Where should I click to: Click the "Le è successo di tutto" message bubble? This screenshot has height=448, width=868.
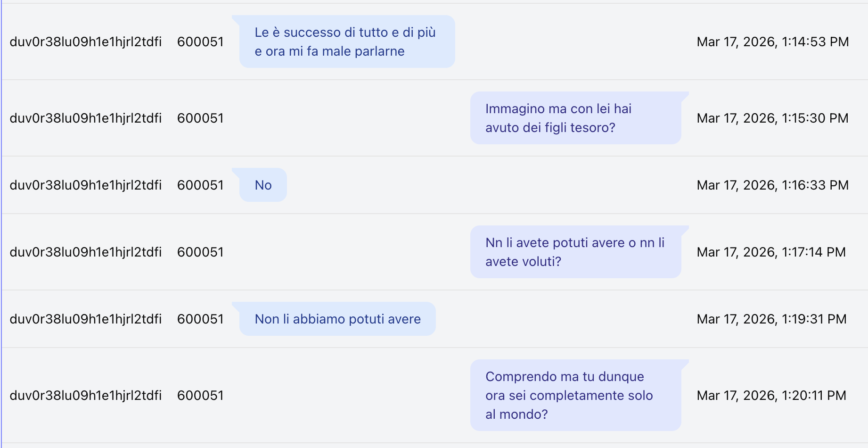point(346,41)
